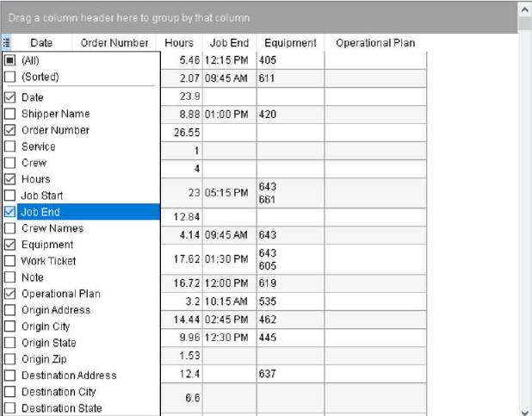Enable the (Sorted) checkbox
Viewport: 532px width, 416px height.
click(9, 77)
